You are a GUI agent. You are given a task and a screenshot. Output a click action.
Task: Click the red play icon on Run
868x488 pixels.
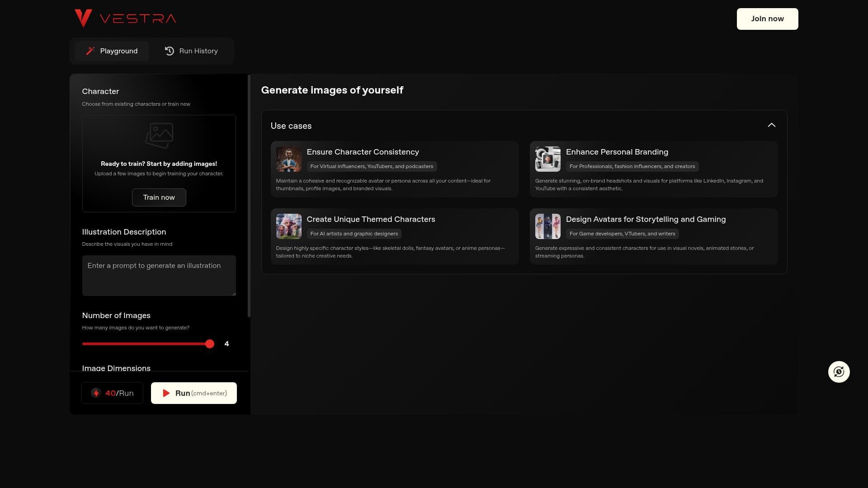coord(166,393)
